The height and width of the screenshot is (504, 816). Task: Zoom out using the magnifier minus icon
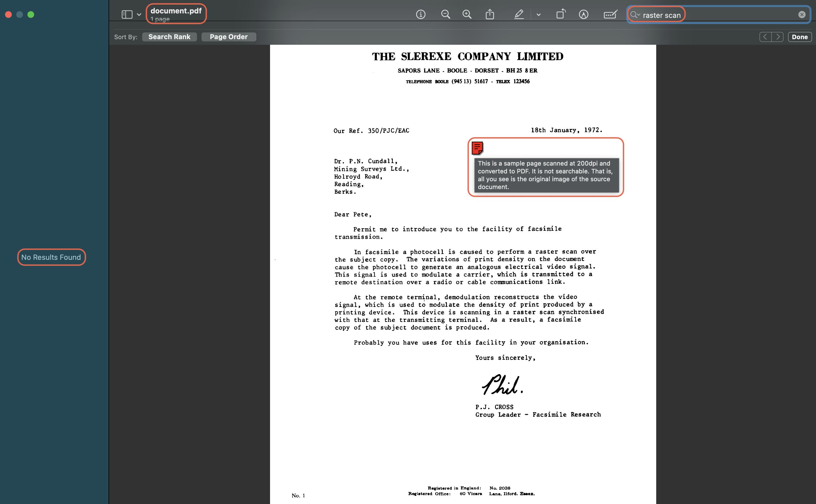click(x=445, y=14)
